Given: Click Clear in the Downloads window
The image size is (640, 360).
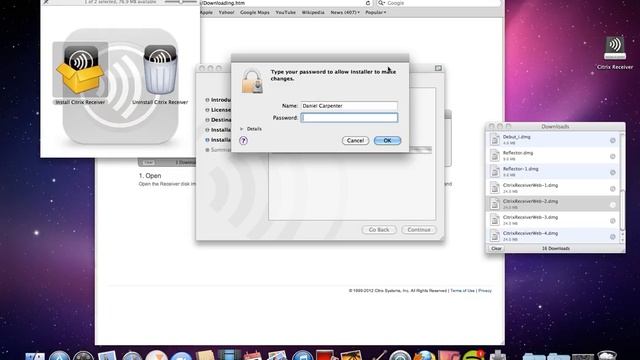Looking at the screenshot, I should tap(496, 248).
